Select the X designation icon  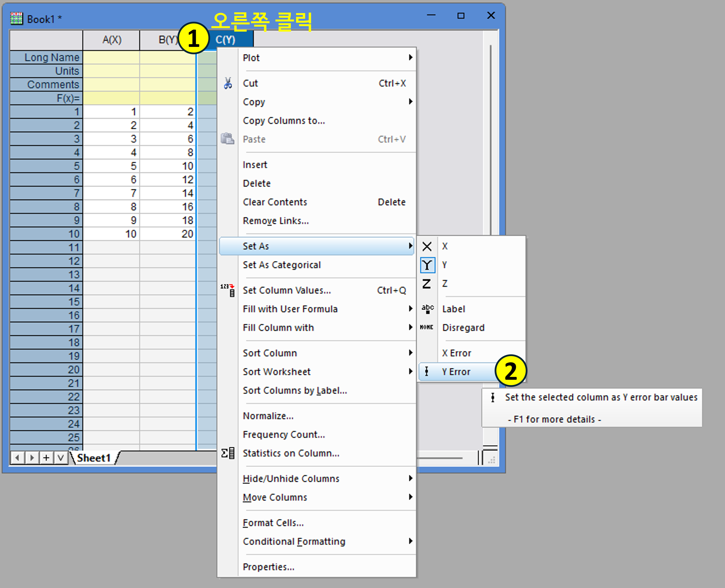tap(427, 246)
